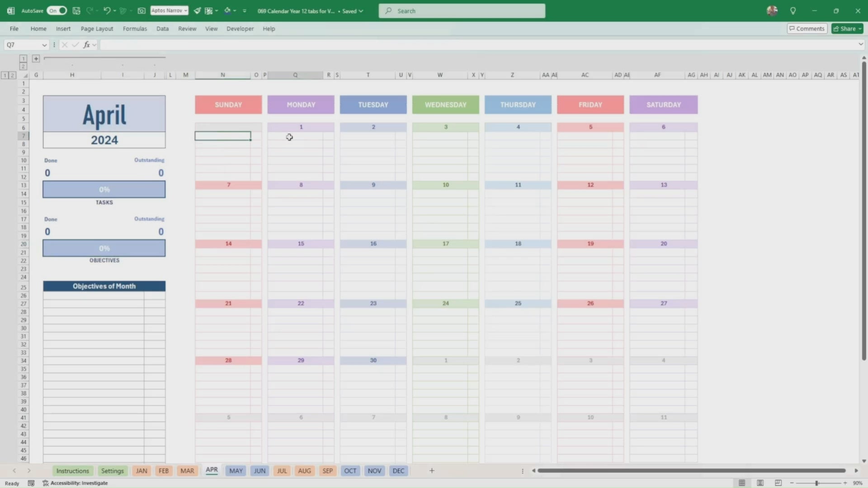
Task: Expand the formula bar chevron
Action: pos(860,44)
